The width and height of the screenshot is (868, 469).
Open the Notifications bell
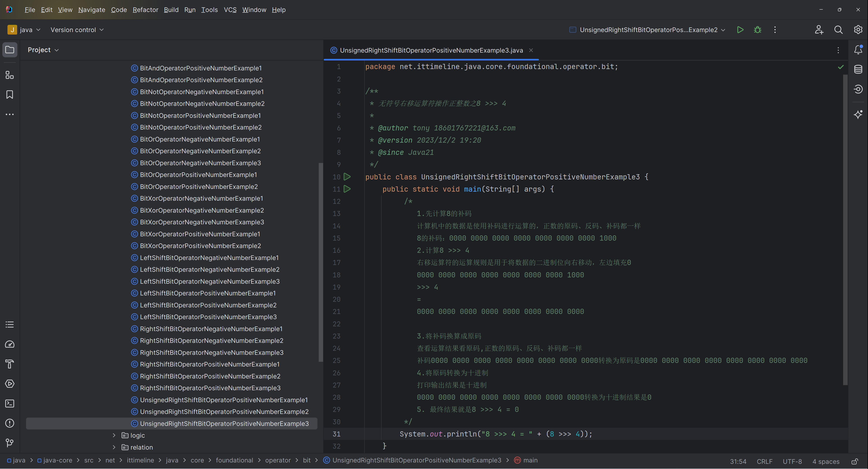pos(858,50)
